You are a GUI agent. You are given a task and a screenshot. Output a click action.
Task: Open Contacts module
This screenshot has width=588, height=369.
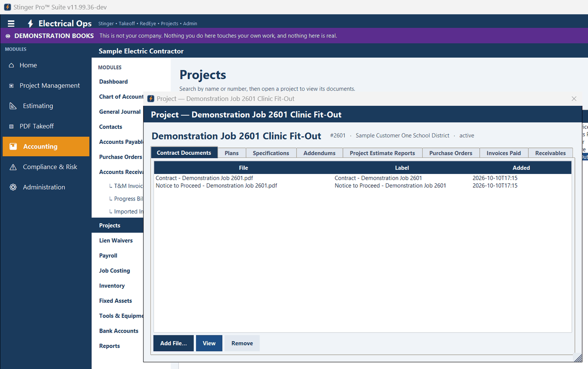click(111, 127)
